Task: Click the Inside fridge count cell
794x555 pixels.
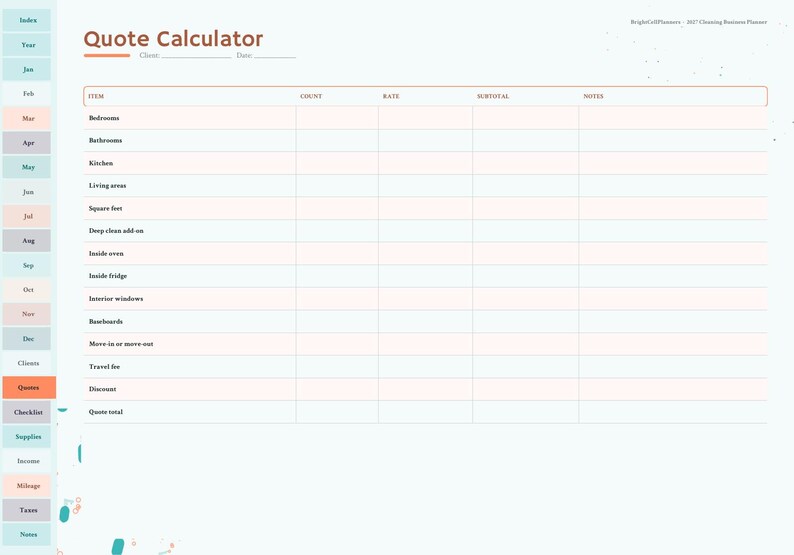Action: (x=337, y=275)
